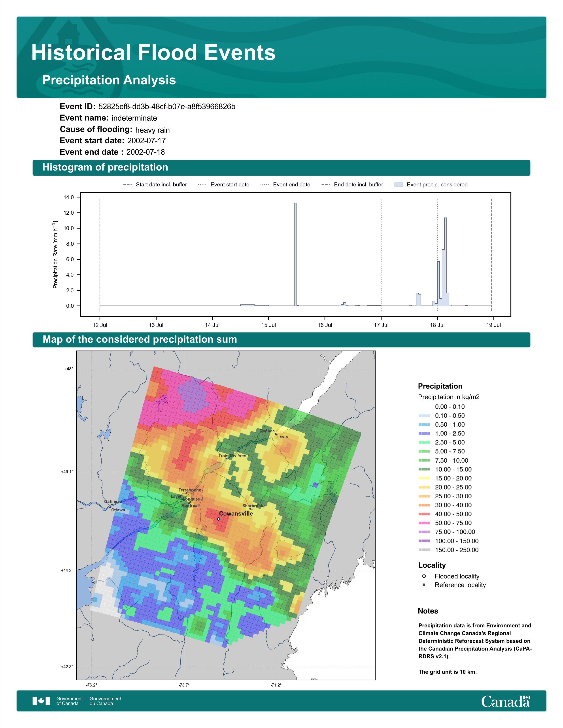This screenshot has width=563, height=728.
Task: Click 'Event start date' legend entry
Action: click(x=223, y=185)
